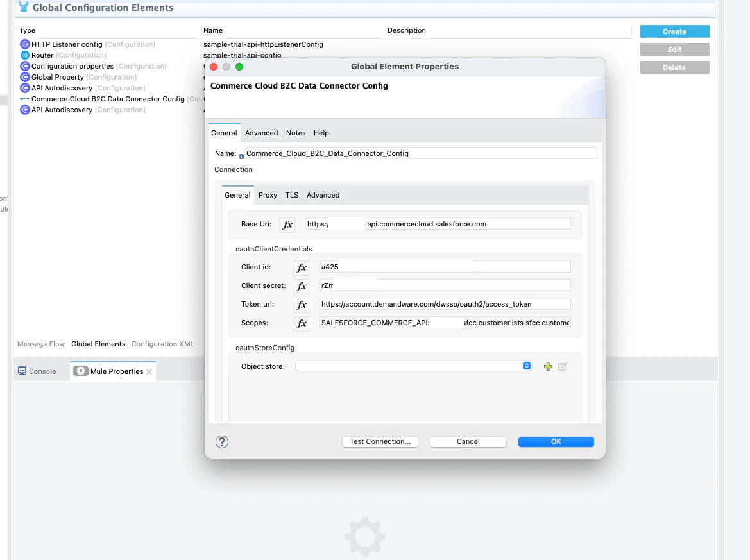Click the fx button next to Client id

[x=302, y=267]
